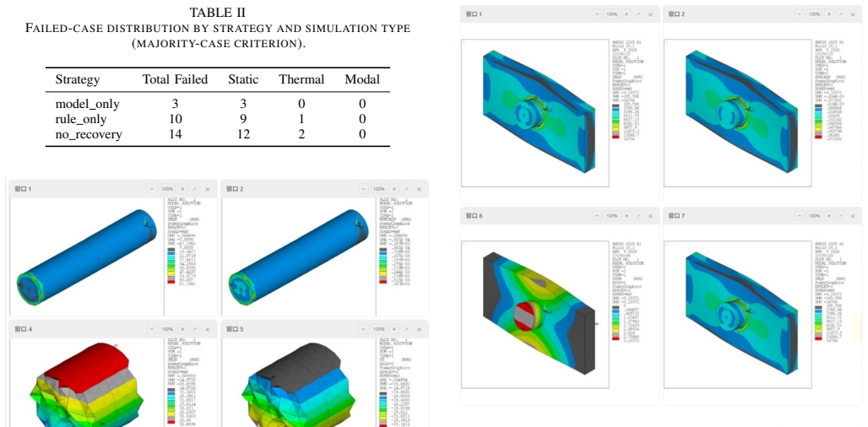Pop out window 7 with expand arrow
This screenshot has width=868, height=427.
(x=841, y=216)
